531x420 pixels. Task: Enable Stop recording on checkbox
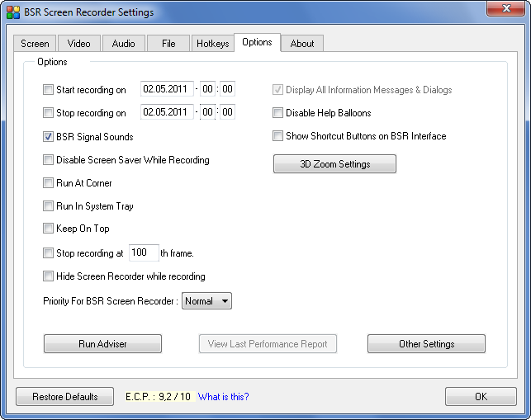(x=48, y=113)
